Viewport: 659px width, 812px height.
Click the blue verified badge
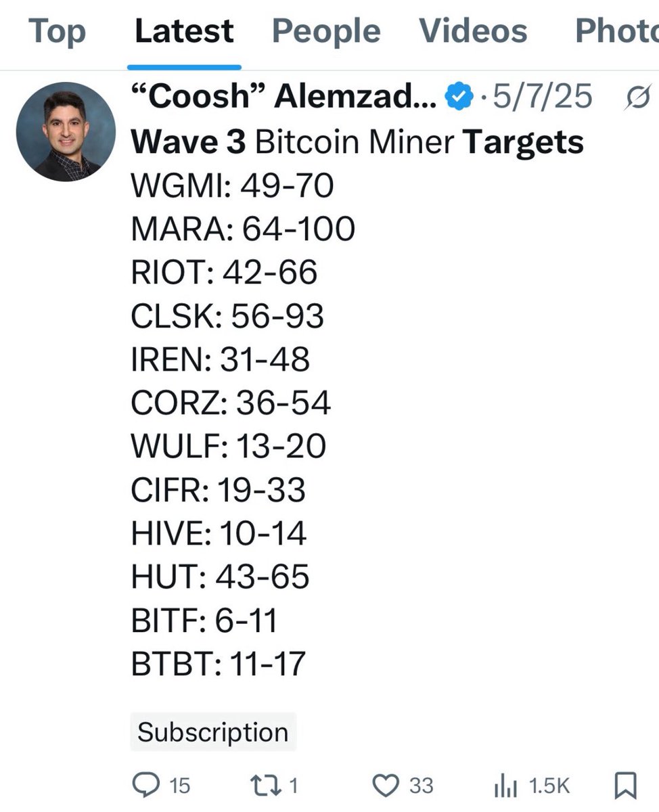pos(458,98)
